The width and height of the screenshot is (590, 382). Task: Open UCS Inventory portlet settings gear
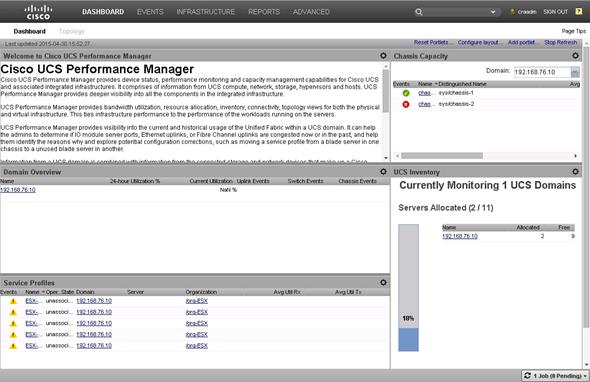tap(575, 172)
